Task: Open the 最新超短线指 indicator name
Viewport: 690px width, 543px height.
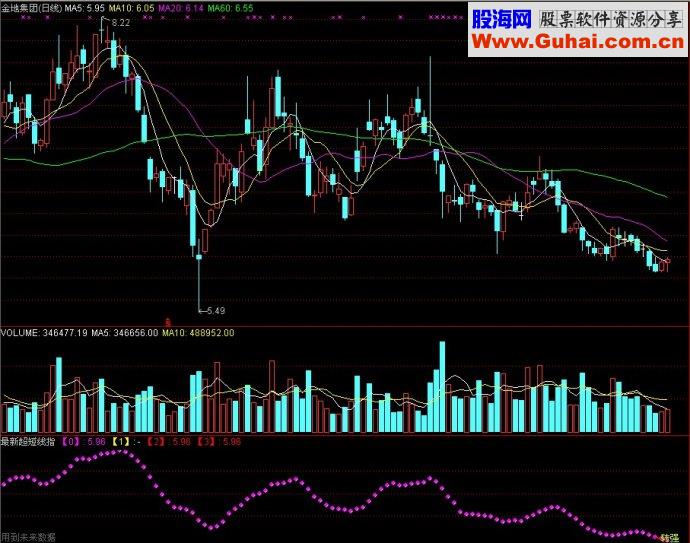Action: tap(28, 441)
